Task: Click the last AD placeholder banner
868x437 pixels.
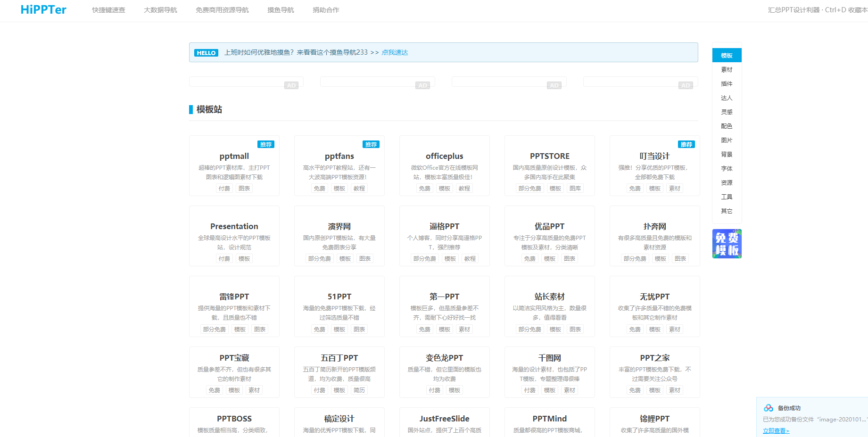Action: [640, 82]
